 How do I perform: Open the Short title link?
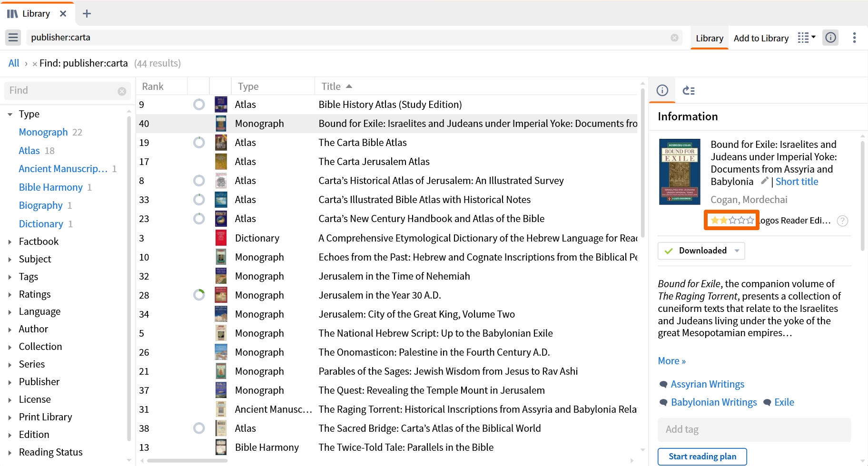(797, 182)
